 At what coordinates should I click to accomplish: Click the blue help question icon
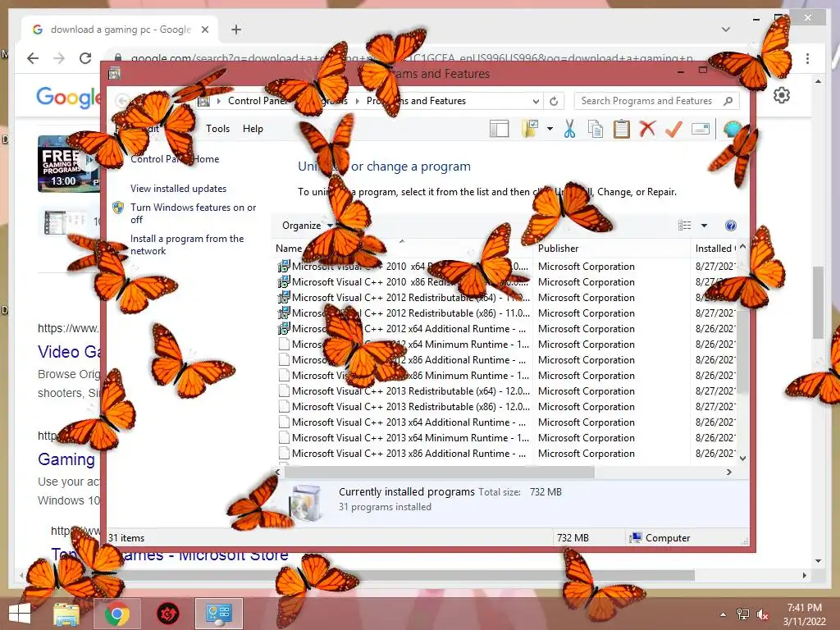pyautogui.click(x=731, y=226)
